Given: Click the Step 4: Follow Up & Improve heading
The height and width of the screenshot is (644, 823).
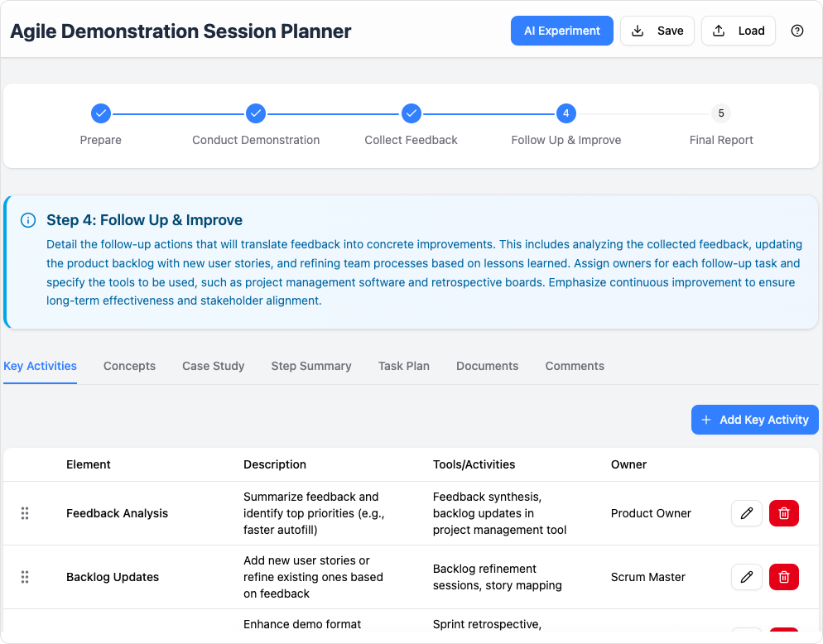Looking at the screenshot, I should [x=144, y=220].
